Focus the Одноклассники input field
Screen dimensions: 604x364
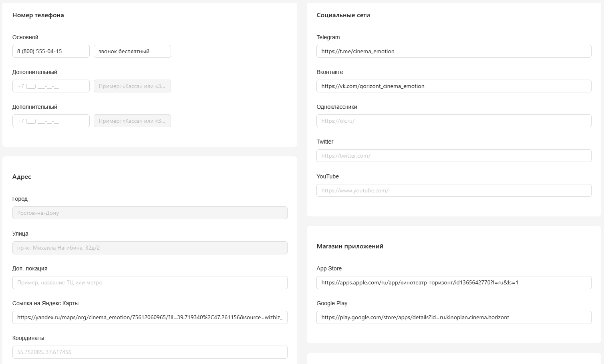(454, 121)
